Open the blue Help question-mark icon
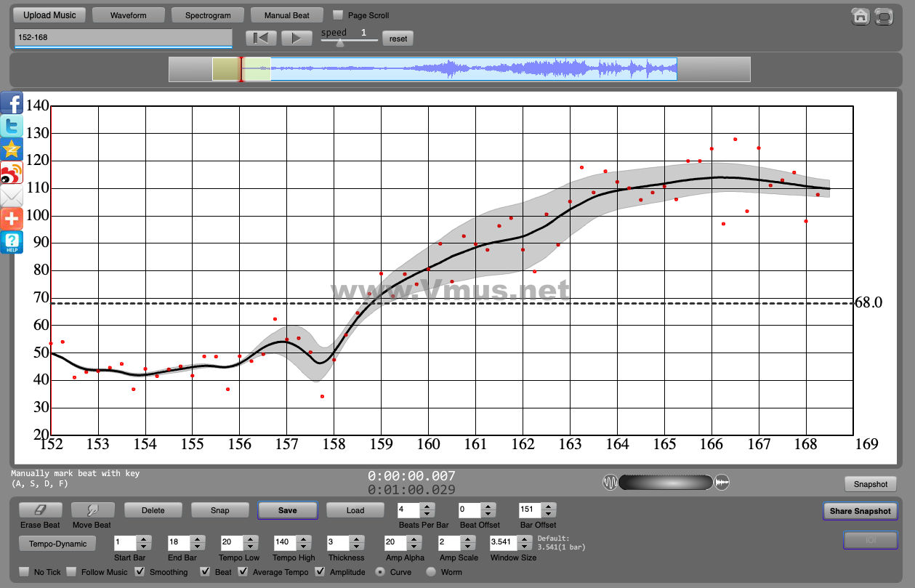 tap(12, 242)
